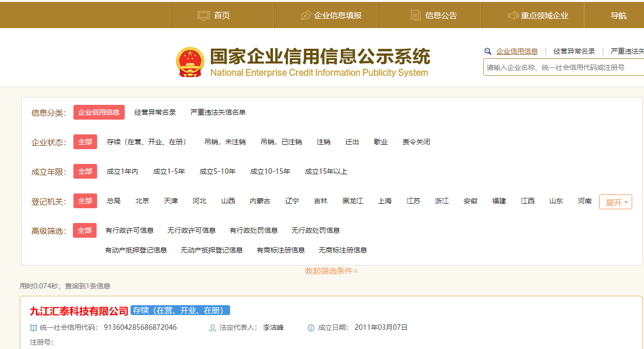Open the 导航 menu item
Screen dimensions: 644x349
tap(618, 15)
